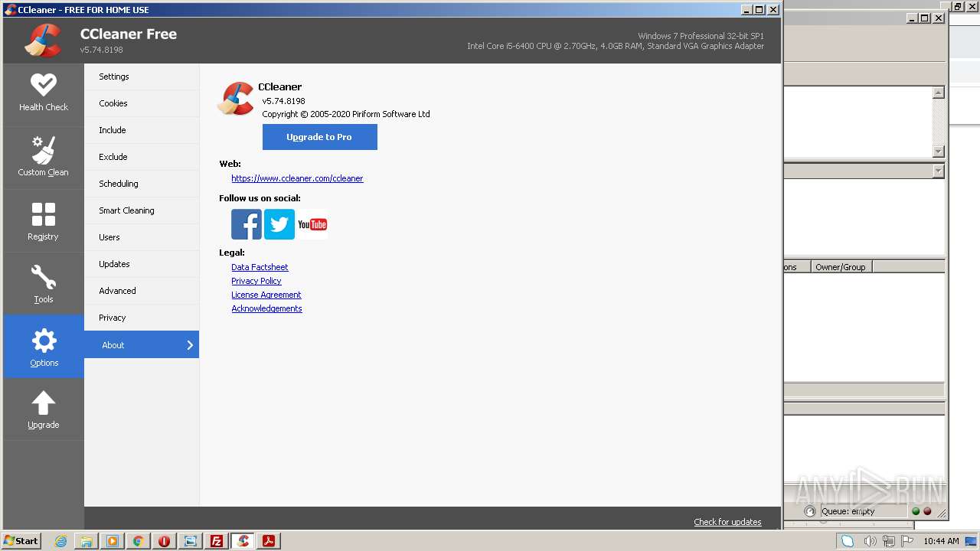
Task: Open the Exclude options page
Action: click(x=142, y=157)
